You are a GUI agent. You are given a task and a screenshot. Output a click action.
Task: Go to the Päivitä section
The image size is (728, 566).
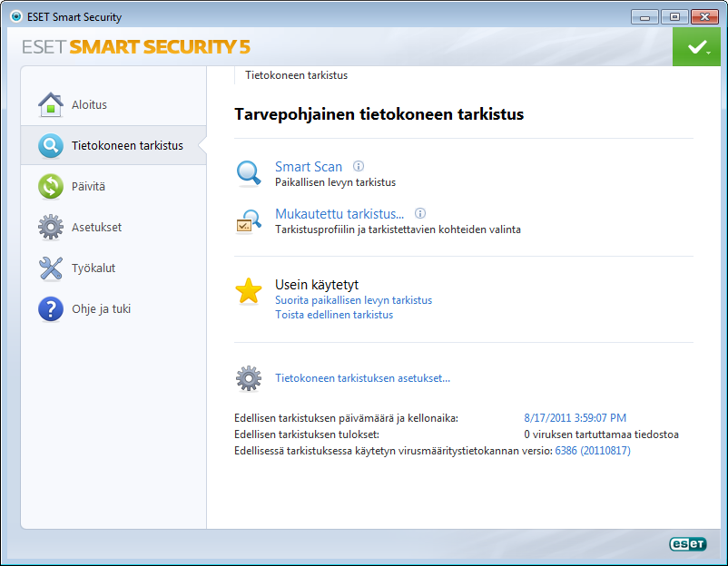(113, 187)
